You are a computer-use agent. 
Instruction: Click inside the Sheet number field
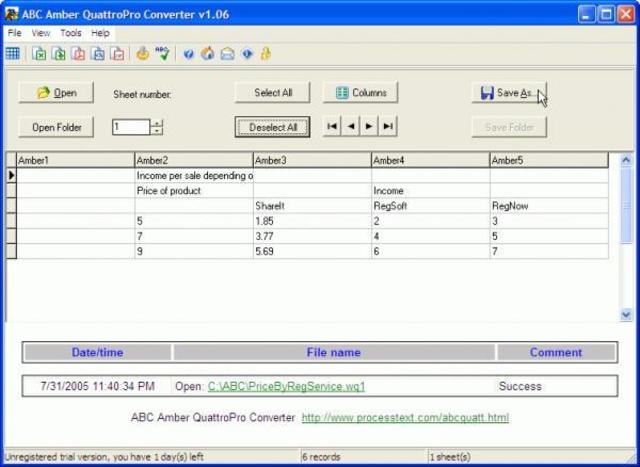[x=131, y=127]
